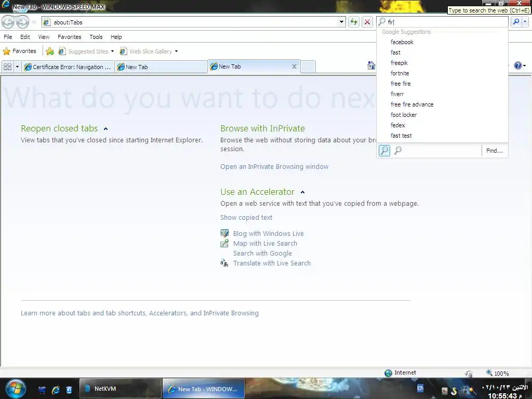The height and width of the screenshot is (399, 532).
Task: Click Open an InPrivate Browsing window link
Action: (x=274, y=167)
